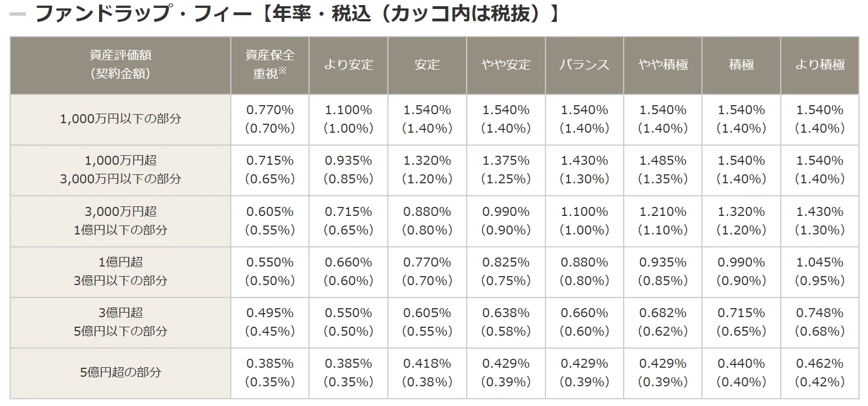Click the 0.418% (0.38%) cell under 安定
The image size is (868, 406).
pos(427,372)
